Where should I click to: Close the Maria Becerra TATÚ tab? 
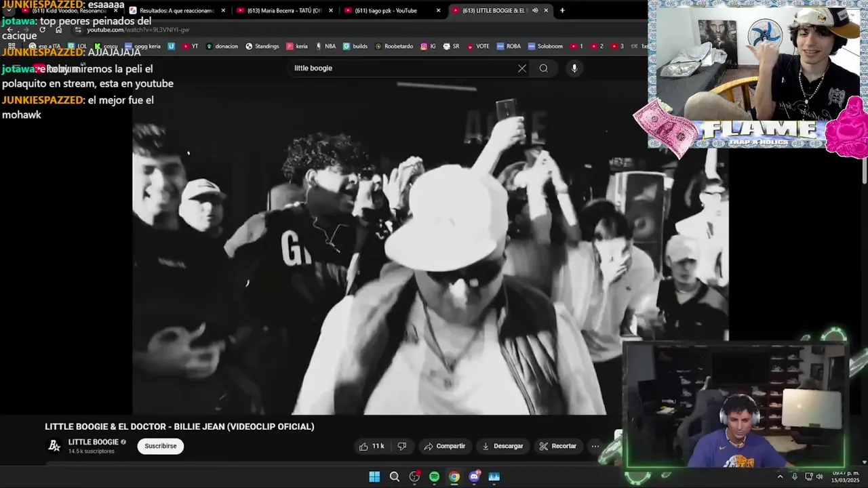[x=331, y=10]
